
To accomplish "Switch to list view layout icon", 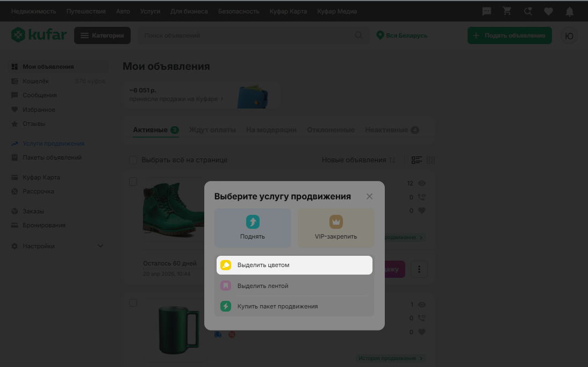I will tap(416, 160).
